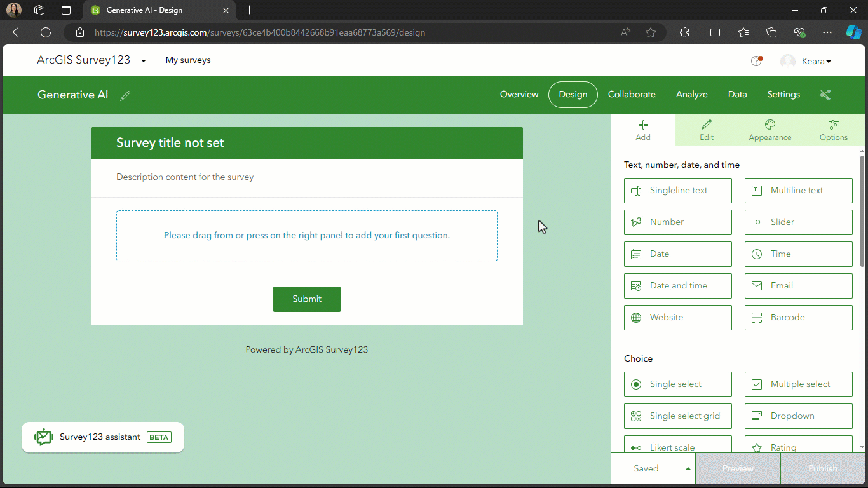Click the browser address bar
Viewport: 868px width, 488px height.
(254, 32)
